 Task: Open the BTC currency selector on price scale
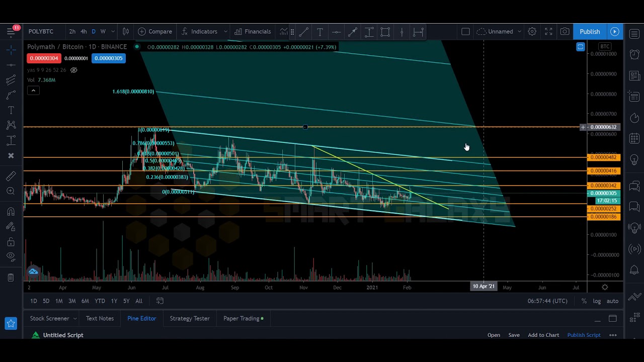click(604, 46)
